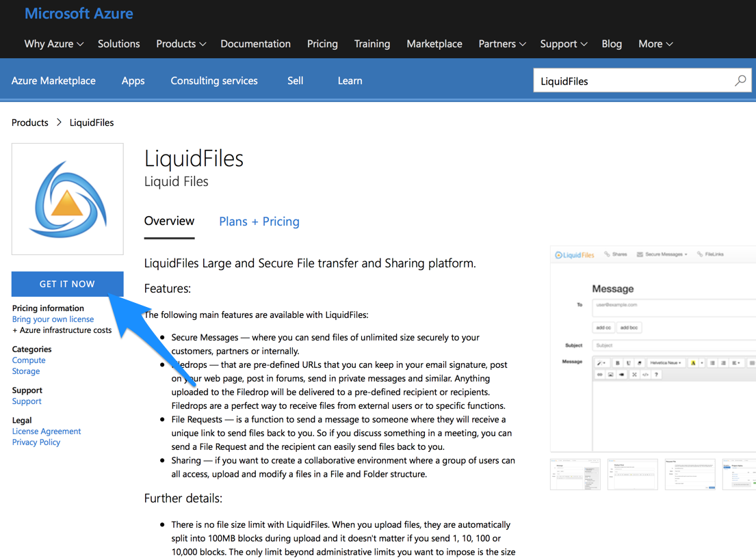Click the GET IT NOW button
The image size is (756, 560).
coord(67,283)
